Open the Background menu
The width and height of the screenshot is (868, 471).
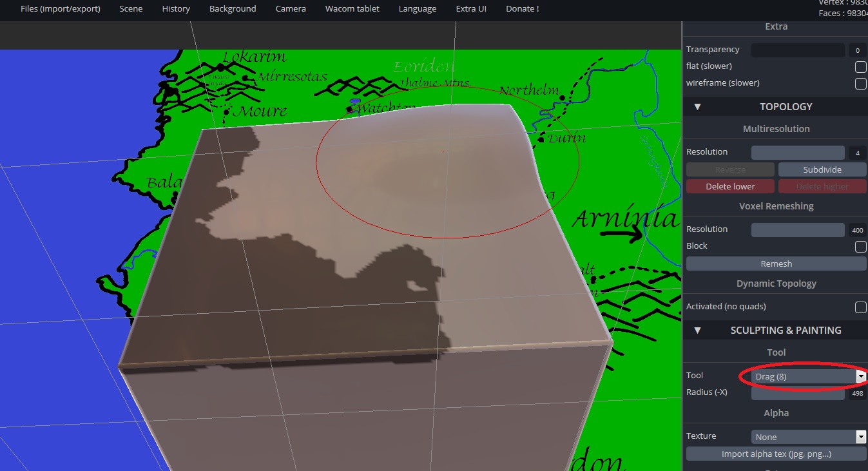(233, 9)
